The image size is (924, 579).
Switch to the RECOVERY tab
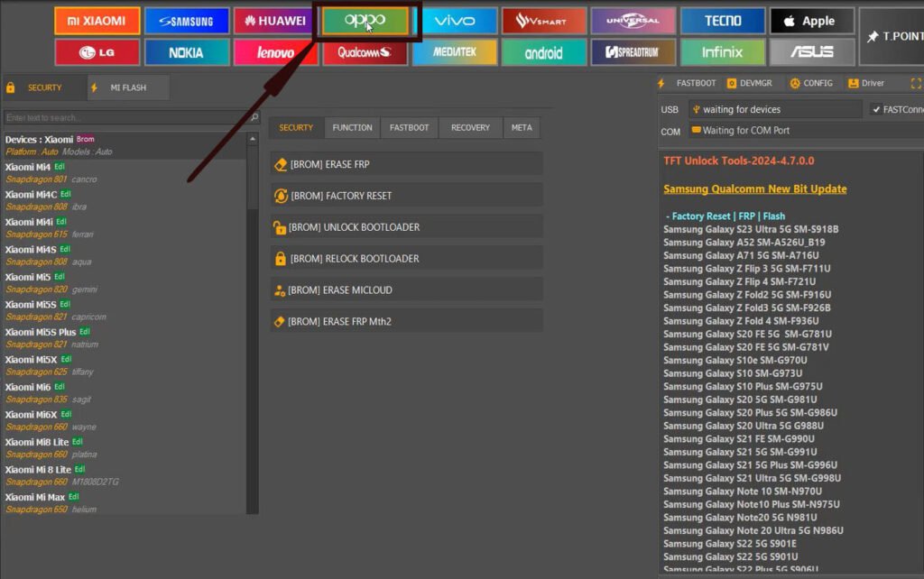click(x=470, y=127)
